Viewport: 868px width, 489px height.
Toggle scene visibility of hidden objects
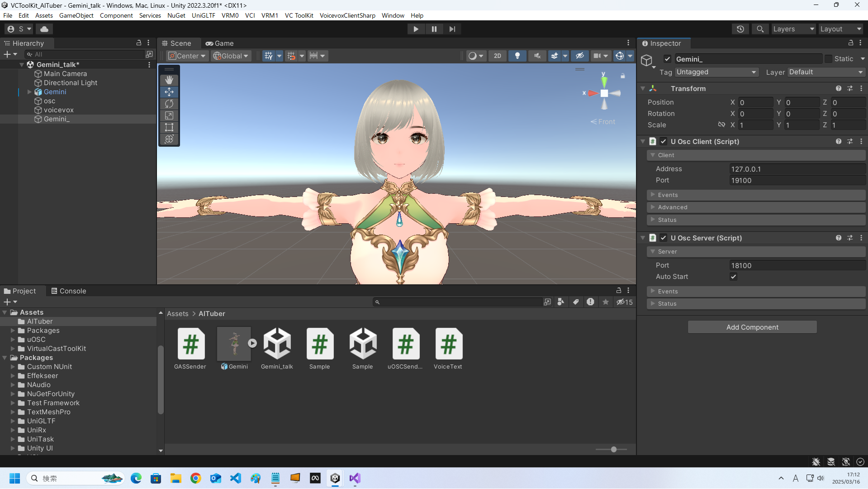(x=580, y=56)
